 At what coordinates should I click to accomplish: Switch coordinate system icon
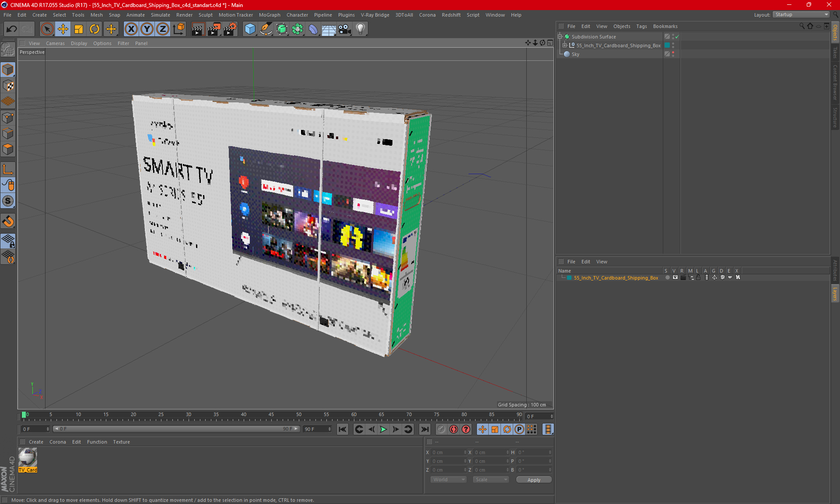pos(178,29)
